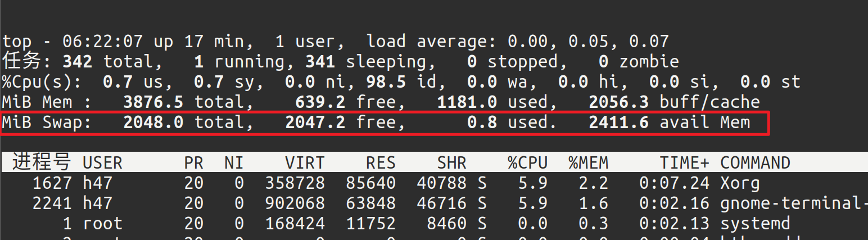Select Xorg's TIME+ value 0:07.24
Image resolution: width=868 pixels, height=240 pixels.
click(x=675, y=183)
